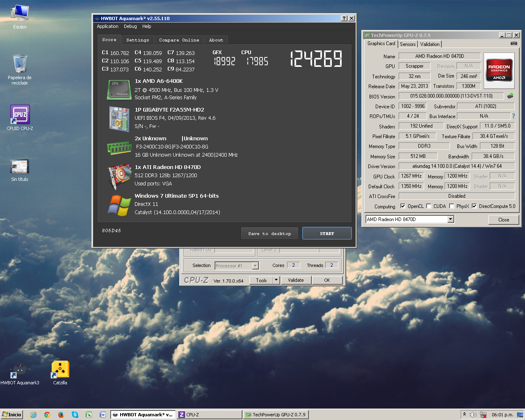Screen dimensions: 525x420
Task: Switch to TechPowerUp GPU-Z taskbar item
Action: pos(276,415)
